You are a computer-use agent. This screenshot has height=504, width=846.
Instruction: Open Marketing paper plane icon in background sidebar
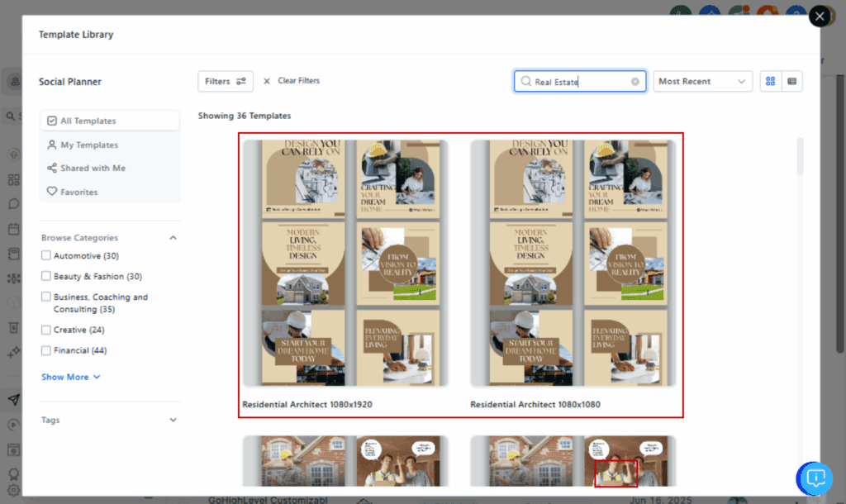(x=13, y=400)
